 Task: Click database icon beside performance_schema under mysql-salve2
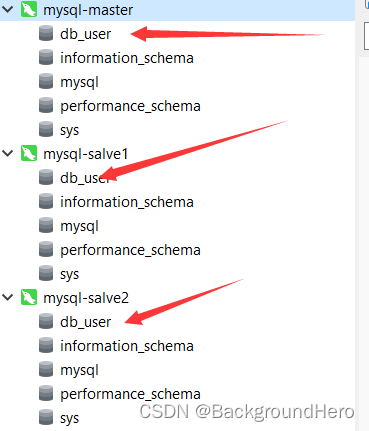pyautogui.click(x=46, y=393)
